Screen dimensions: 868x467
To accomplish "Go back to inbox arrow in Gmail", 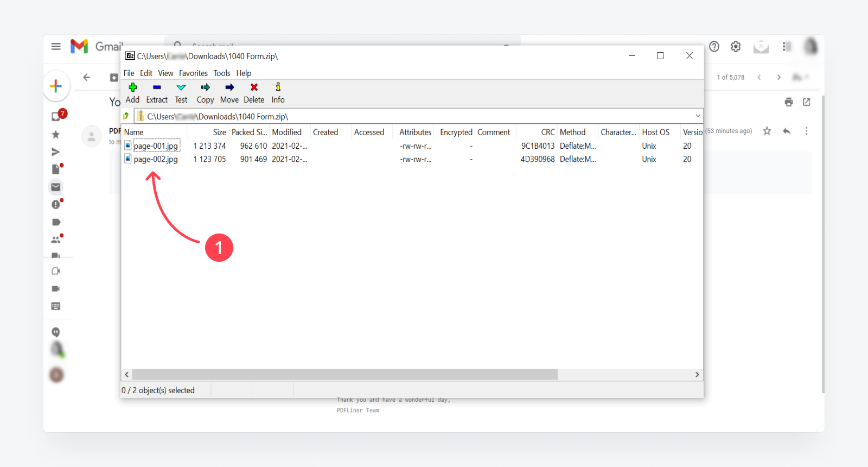I will (x=87, y=77).
